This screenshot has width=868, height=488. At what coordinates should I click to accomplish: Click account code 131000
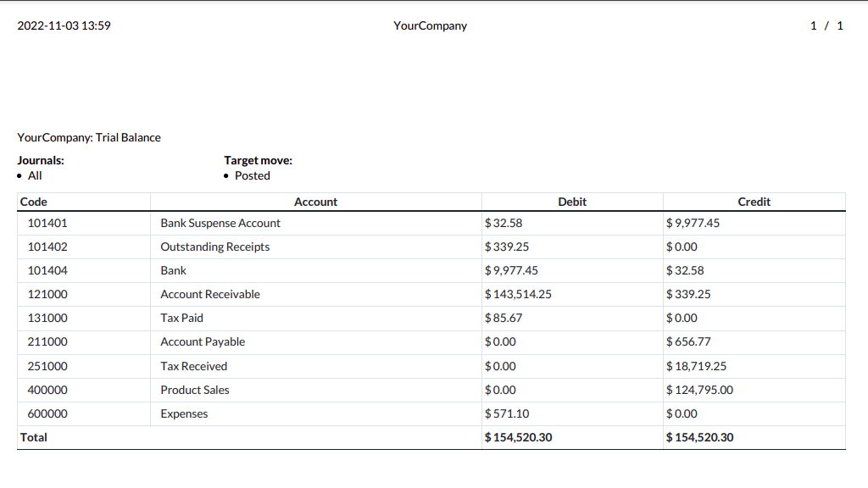click(47, 318)
